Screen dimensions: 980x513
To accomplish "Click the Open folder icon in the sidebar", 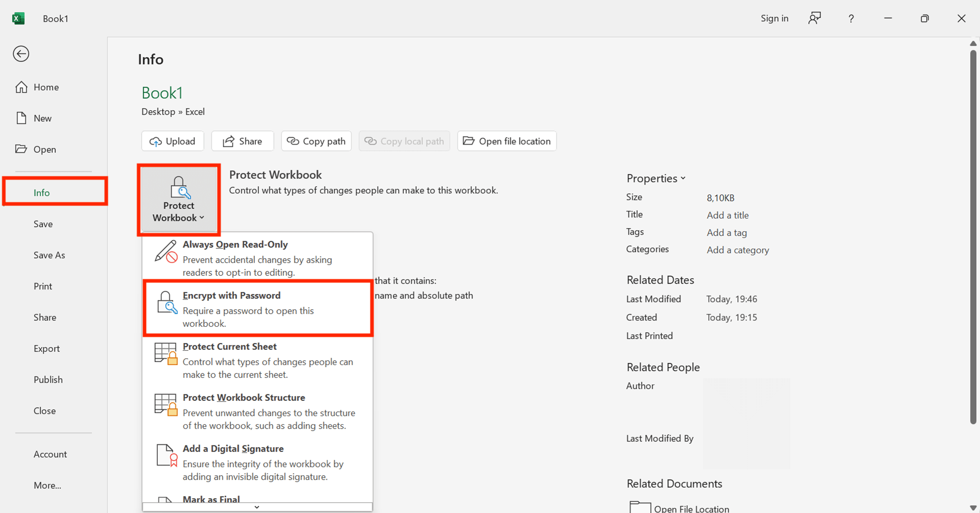I will 21,149.
